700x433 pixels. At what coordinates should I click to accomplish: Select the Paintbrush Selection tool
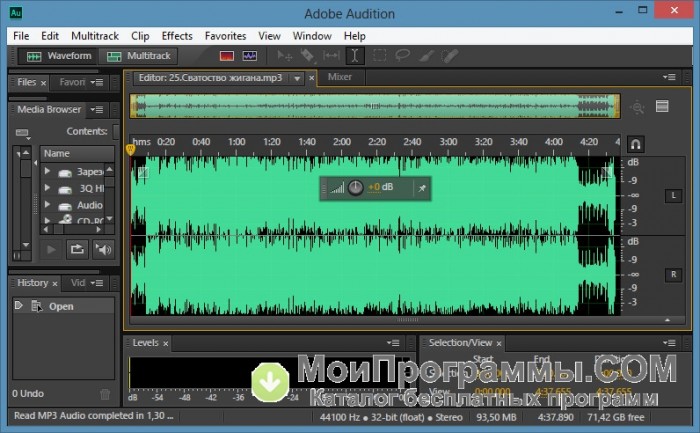pos(426,56)
